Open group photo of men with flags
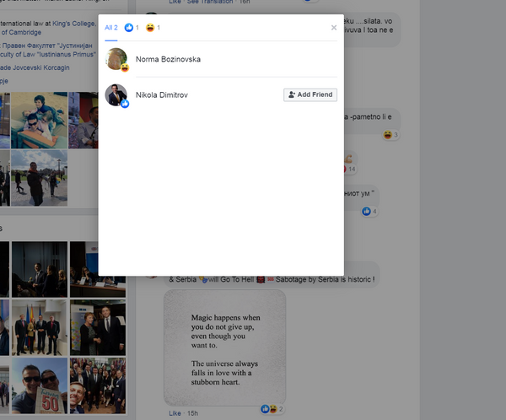Image resolution: width=506 pixels, height=420 pixels. pyautogui.click(x=40, y=327)
